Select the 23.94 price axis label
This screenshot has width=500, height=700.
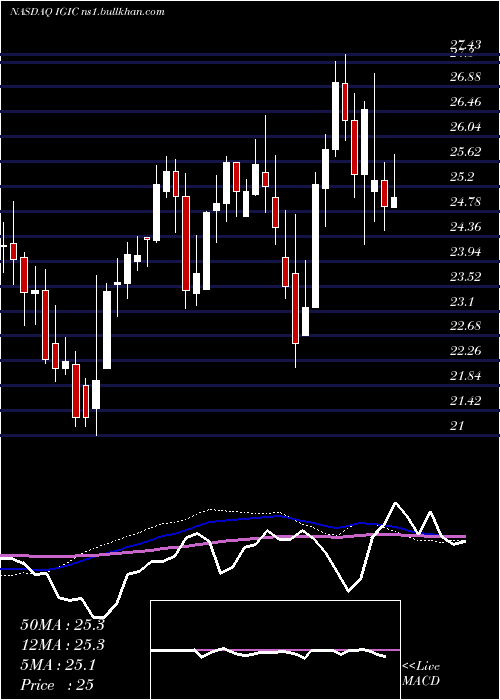[x=466, y=252]
